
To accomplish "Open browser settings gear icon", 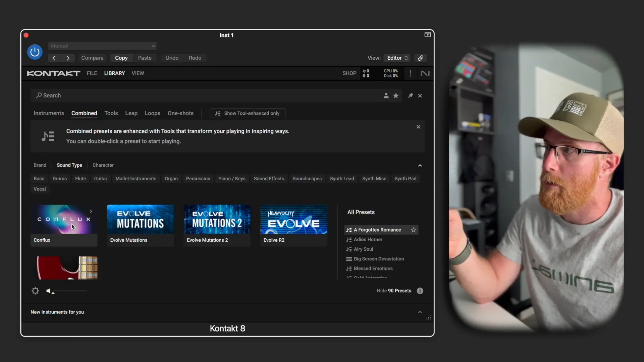I will pos(35,291).
